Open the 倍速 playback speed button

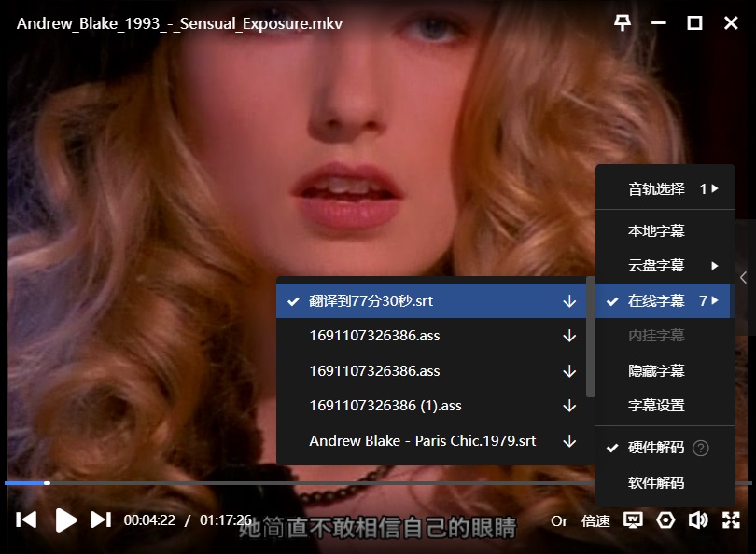[595, 521]
